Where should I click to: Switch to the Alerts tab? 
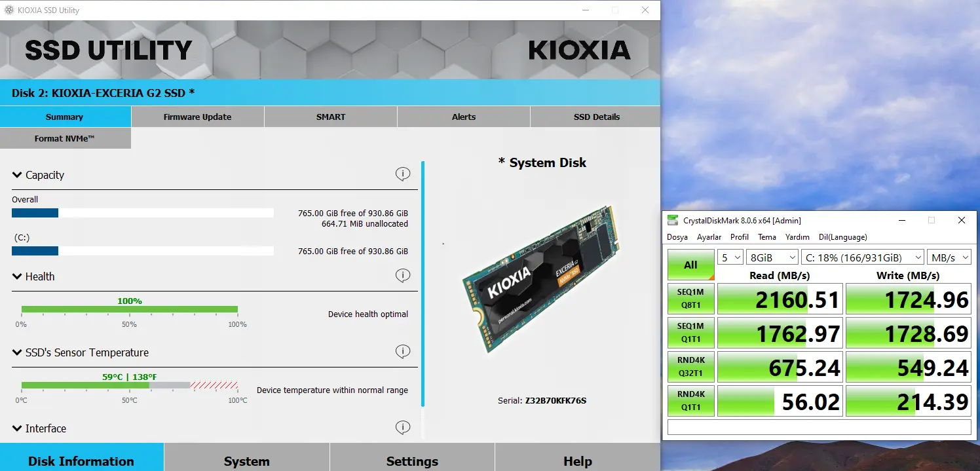pyautogui.click(x=464, y=117)
